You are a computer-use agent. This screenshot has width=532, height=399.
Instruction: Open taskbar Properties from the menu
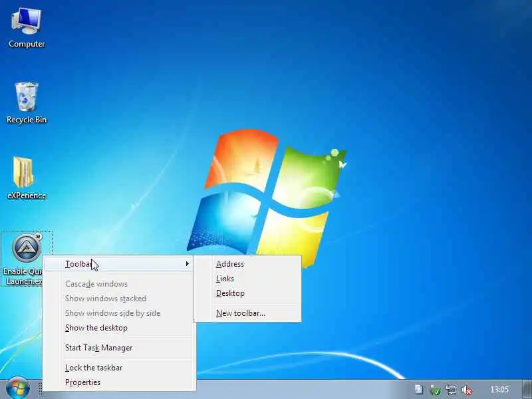coord(119,382)
